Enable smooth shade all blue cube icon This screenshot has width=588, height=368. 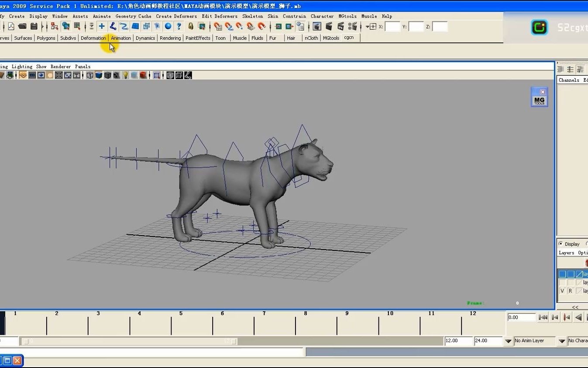(x=99, y=75)
